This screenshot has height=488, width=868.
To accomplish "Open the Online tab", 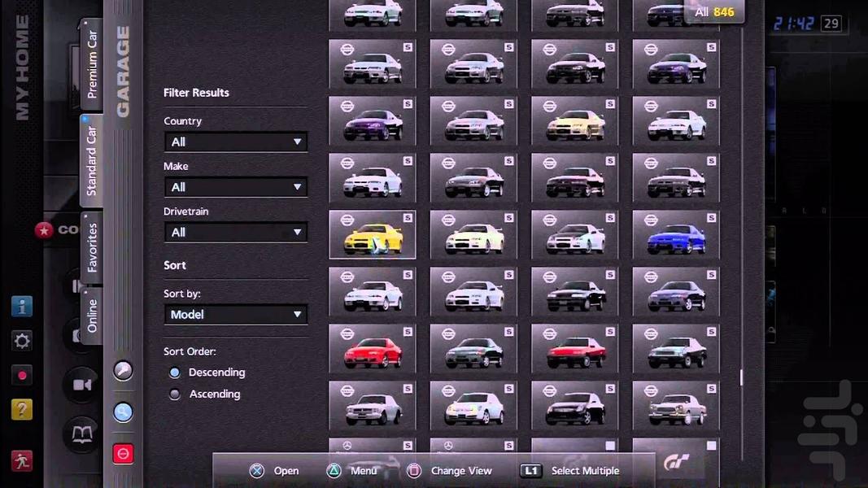I will (x=92, y=316).
